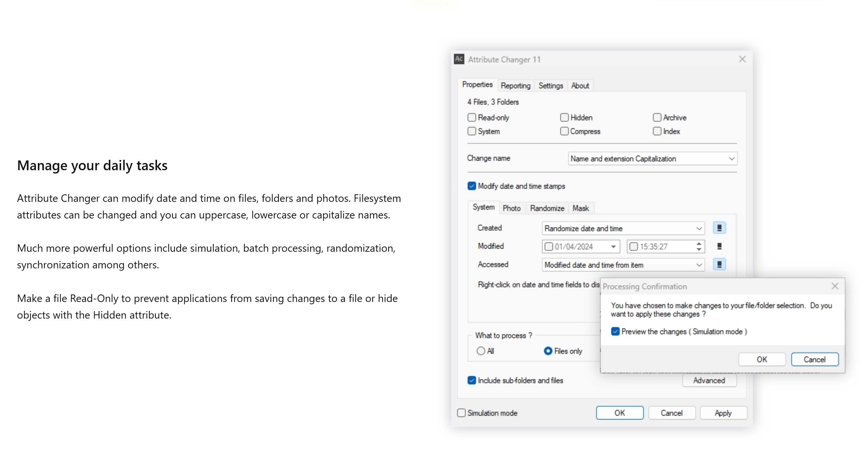868x465 pixels.
Task: Click Cancel in Processing Confirmation dialog
Action: (x=814, y=360)
